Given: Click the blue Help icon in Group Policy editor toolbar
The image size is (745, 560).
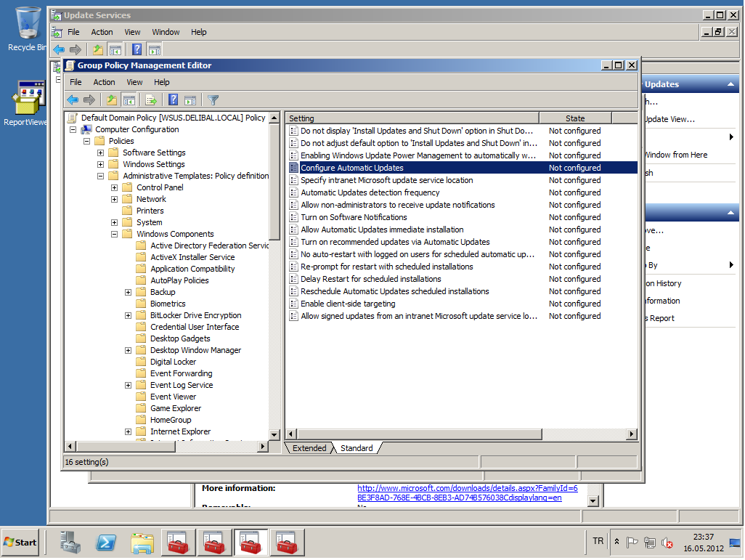Looking at the screenshot, I should click(x=173, y=100).
